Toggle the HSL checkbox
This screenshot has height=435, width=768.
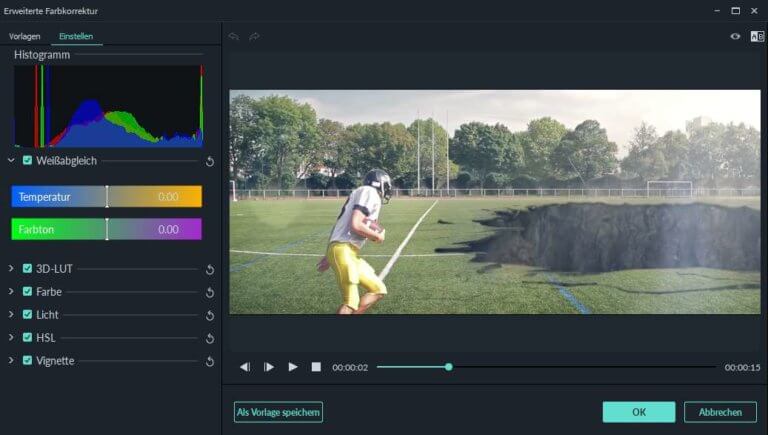tap(28, 338)
